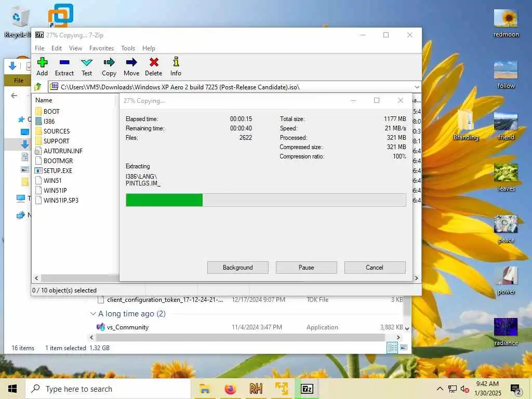Select client_configuration_token file in Explorer

tap(165, 300)
